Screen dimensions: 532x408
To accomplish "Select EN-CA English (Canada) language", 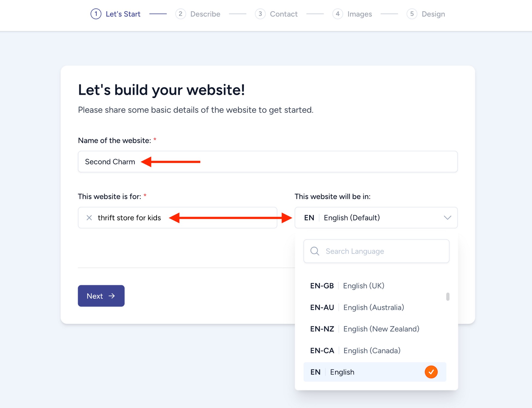I will (x=355, y=350).
